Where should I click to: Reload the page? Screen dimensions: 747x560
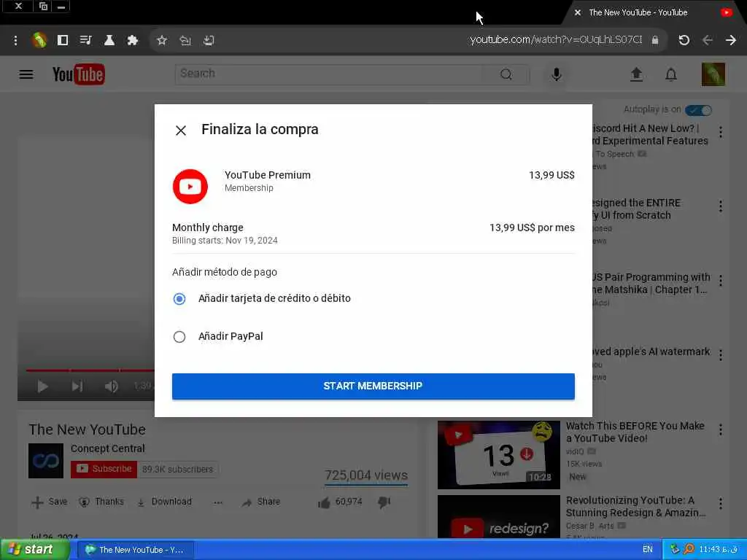pos(684,40)
